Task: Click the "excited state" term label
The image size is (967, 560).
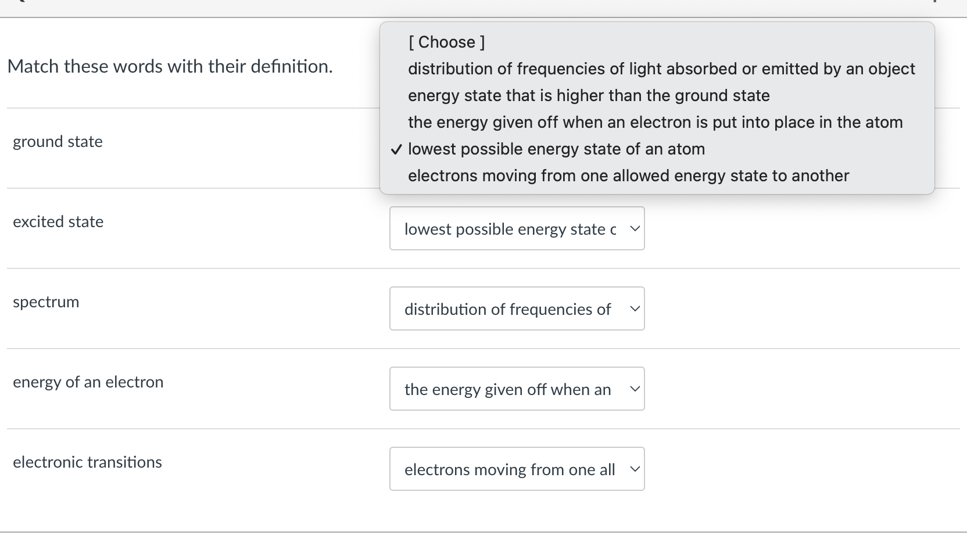Action: tap(58, 221)
